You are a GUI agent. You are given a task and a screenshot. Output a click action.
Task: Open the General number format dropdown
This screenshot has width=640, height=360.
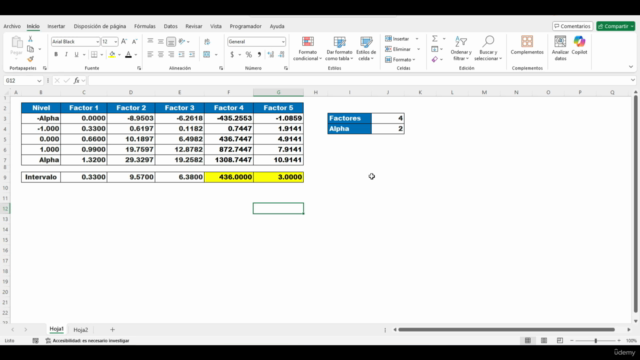coord(283,42)
